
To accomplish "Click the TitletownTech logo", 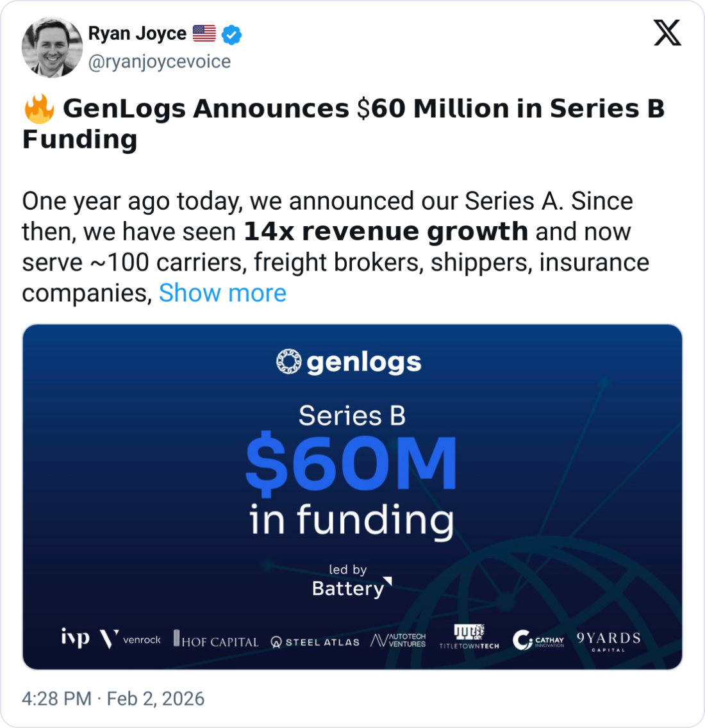I will pyautogui.click(x=469, y=638).
